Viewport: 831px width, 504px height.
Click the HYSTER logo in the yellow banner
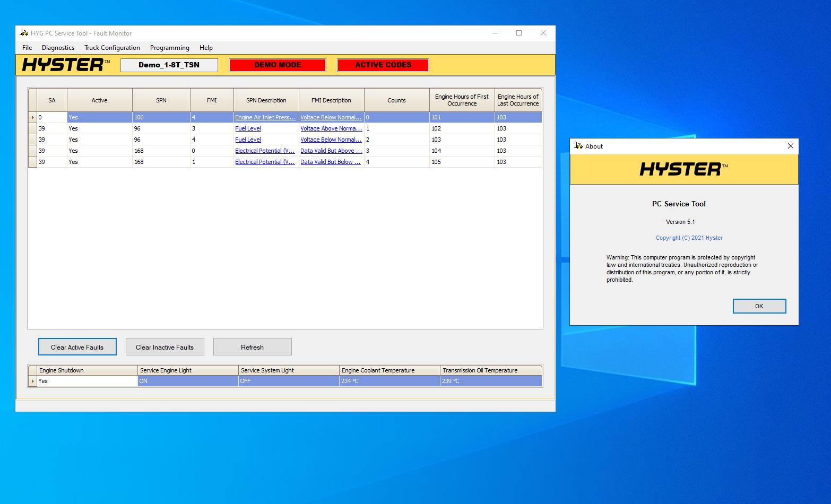pos(63,65)
